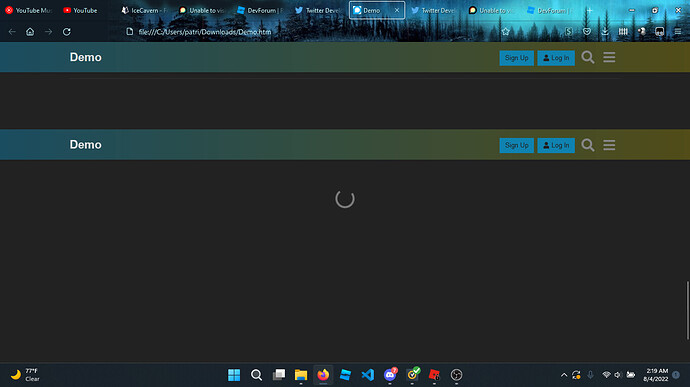The width and height of the screenshot is (690, 387).
Task: Open a new browser tab
Action: pos(590,10)
